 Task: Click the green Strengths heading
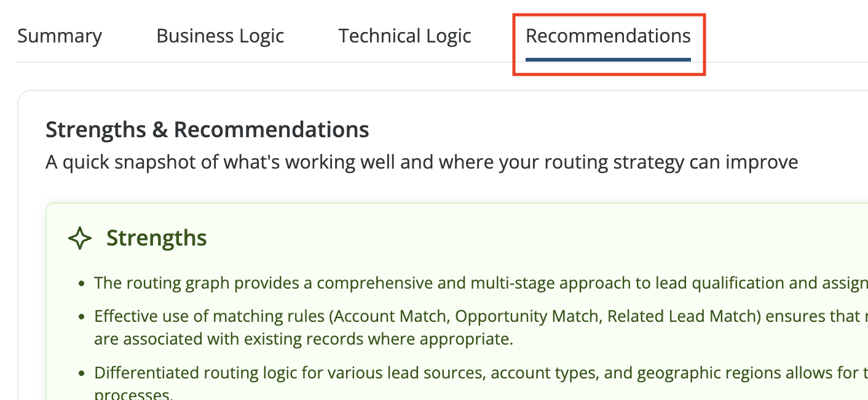point(156,238)
